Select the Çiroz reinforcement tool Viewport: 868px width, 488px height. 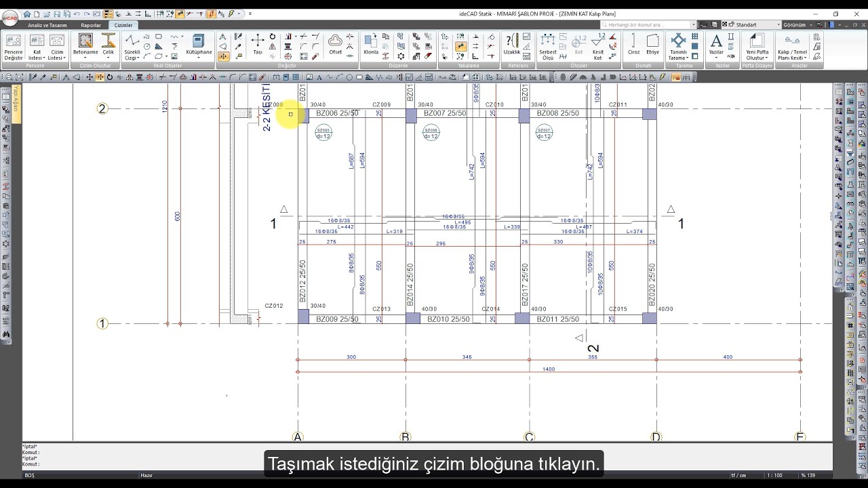[633, 45]
